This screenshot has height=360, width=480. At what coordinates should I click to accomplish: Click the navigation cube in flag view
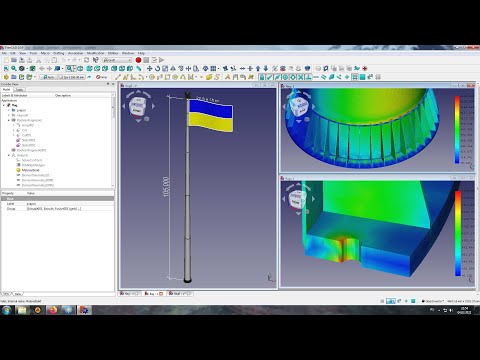coord(137,107)
